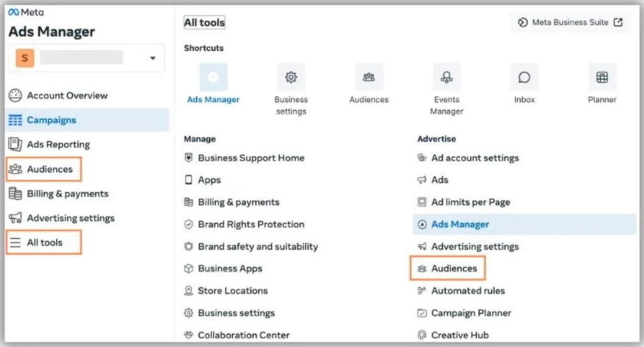Open the Planner shortcut icon
The width and height of the screenshot is (644, 347).
click(x=602, y=77)
